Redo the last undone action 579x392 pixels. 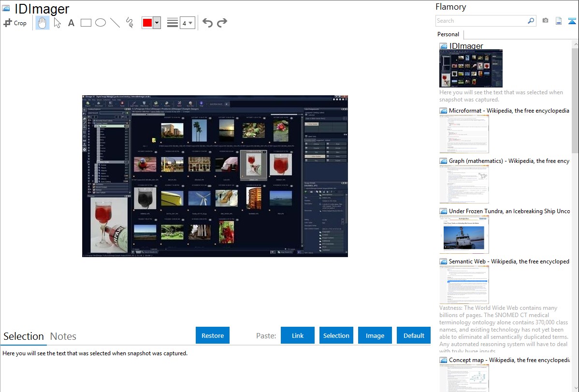point(222,23)
